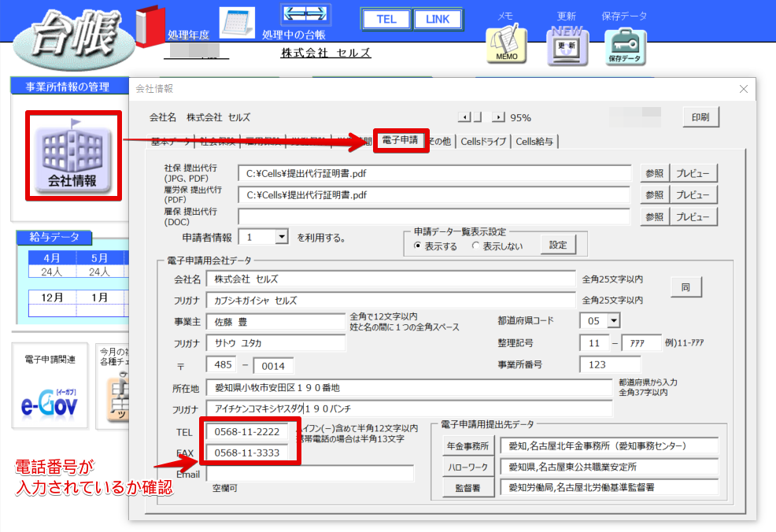
Task: Switch to the Cells給与 tab
Action: pos(534,142)
